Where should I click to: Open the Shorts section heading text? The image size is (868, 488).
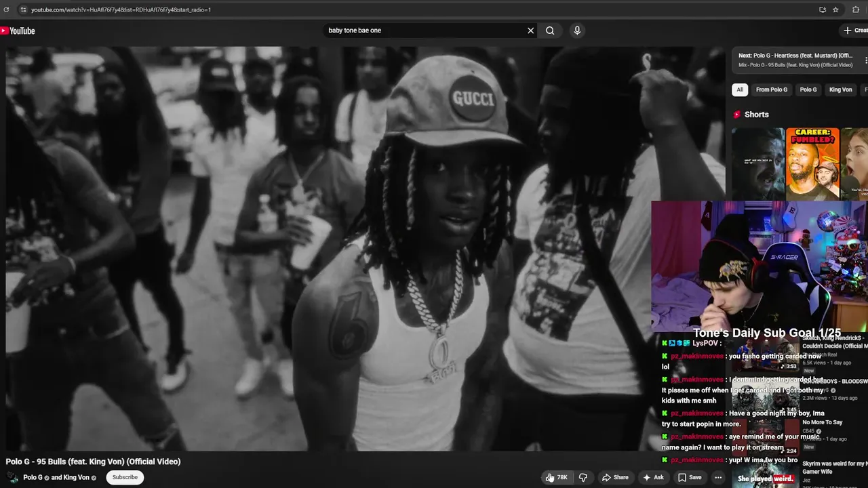tap(757, 115)
